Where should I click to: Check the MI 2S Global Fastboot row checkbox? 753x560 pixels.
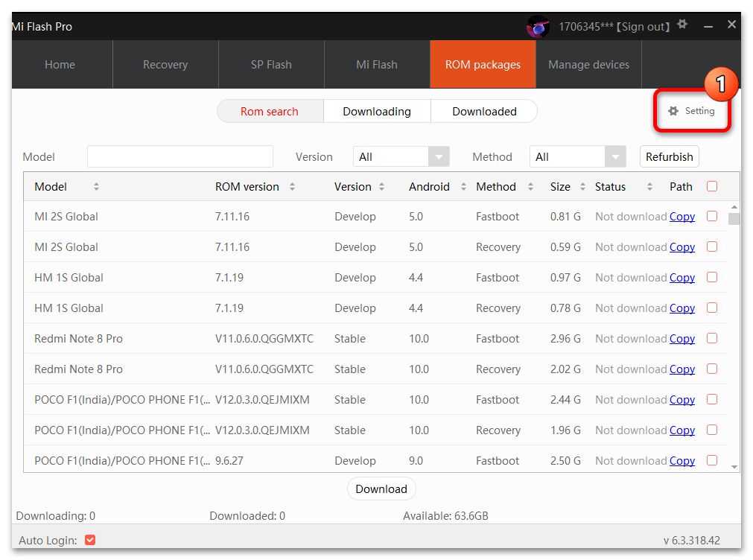712,216
